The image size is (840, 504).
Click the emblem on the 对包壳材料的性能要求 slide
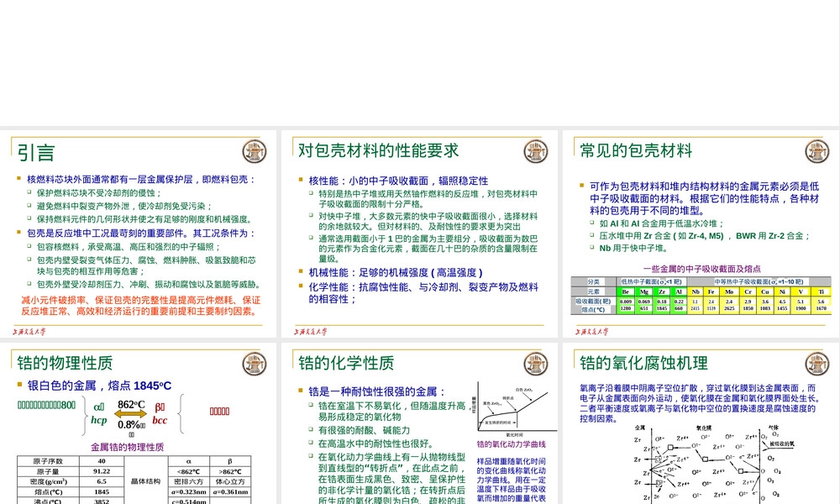[536, 151]
